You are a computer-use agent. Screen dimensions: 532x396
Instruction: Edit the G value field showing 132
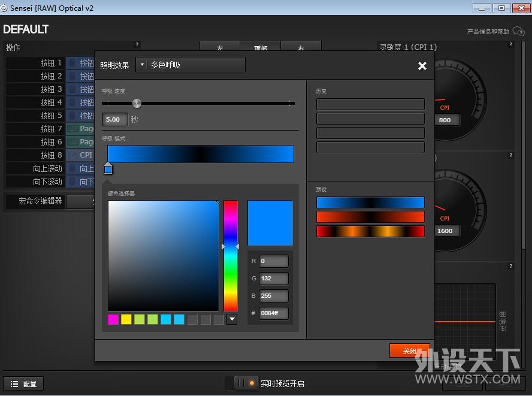click(274, 278)
